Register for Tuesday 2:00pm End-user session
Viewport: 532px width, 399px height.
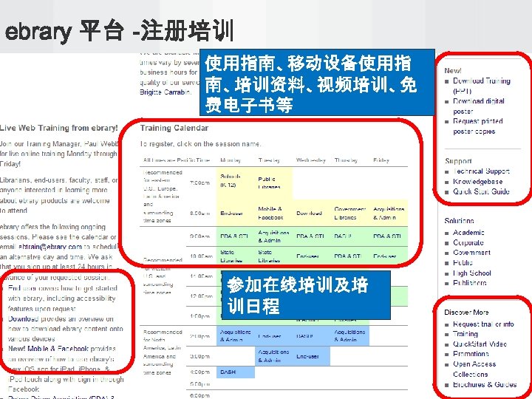pyautogui.click(x=270, y=336)
